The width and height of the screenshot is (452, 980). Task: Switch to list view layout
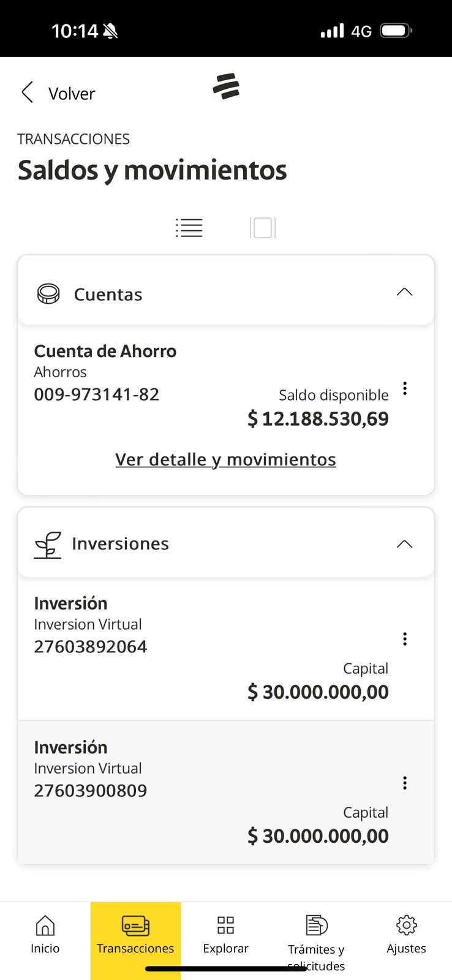tap(189, 228)
